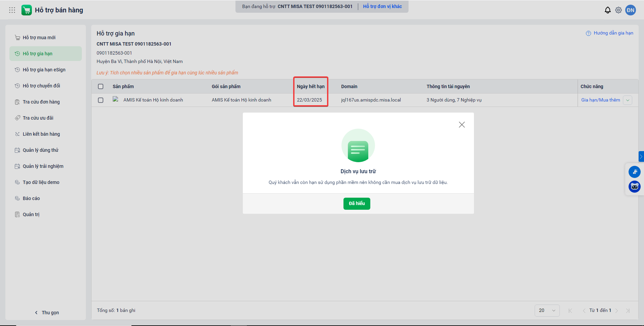Click the Thông tin tài nguyên column header
Screen dimensions: 644x326
[x=448, y=86]
